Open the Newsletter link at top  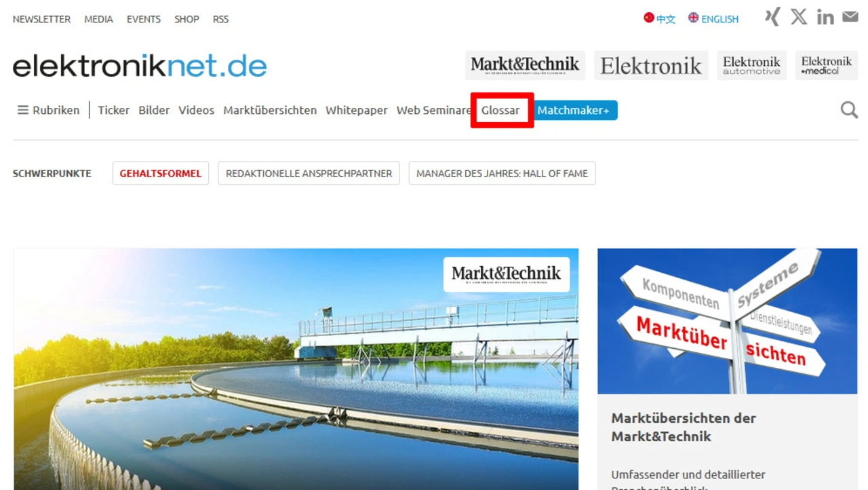tap(41, 19)
